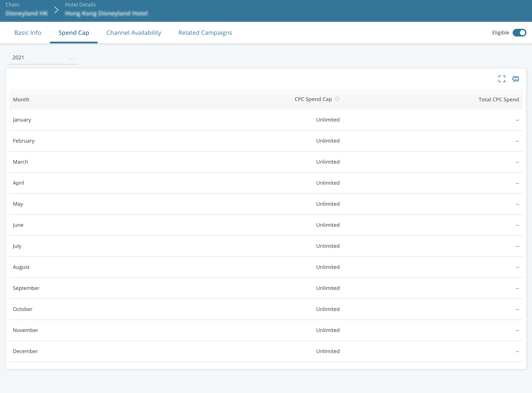Open the Channel Availability tab
Image resolution: width=532 pixels, height=393 pixels.
pyautogui.click(x=134, y=33)
